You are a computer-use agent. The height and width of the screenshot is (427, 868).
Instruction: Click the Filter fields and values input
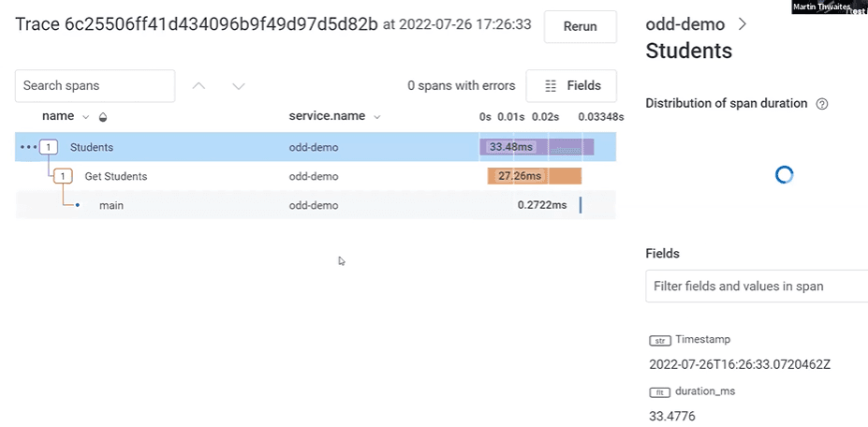point(757,286)
